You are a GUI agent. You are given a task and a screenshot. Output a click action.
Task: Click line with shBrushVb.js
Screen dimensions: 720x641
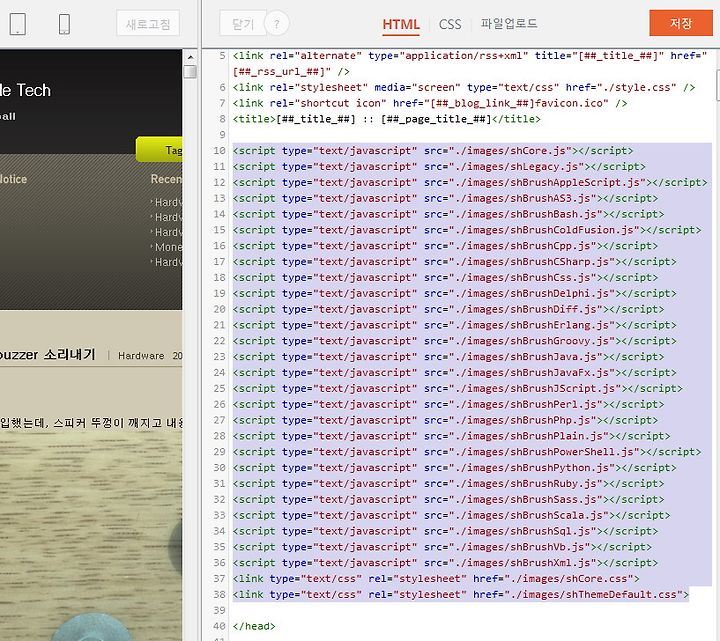(442, 546)
